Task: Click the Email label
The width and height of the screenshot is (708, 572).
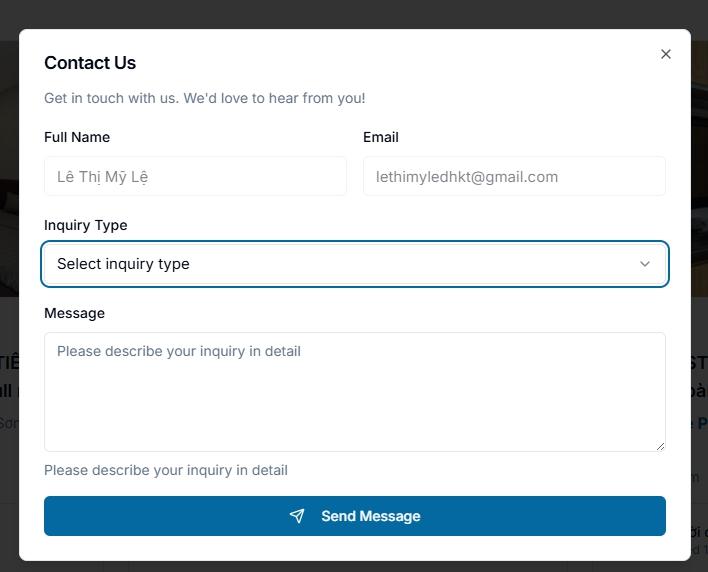Action: pyautogui.click(x=381, y=137)
